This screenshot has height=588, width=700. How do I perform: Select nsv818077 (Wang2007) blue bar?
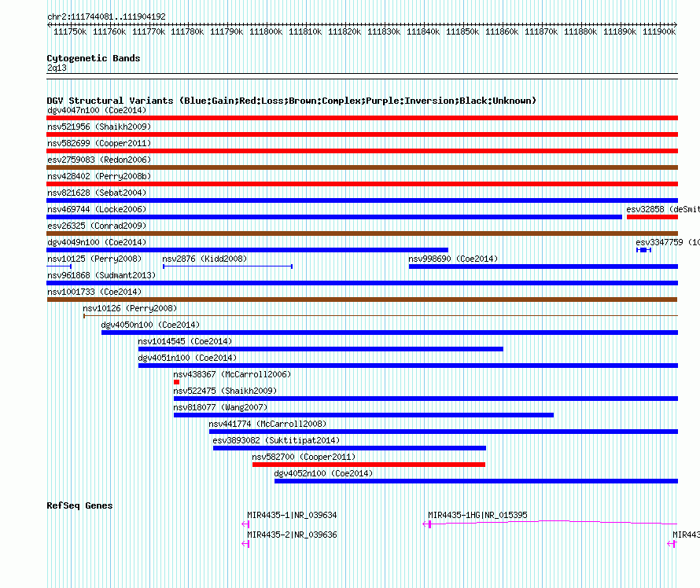point(364,415)
